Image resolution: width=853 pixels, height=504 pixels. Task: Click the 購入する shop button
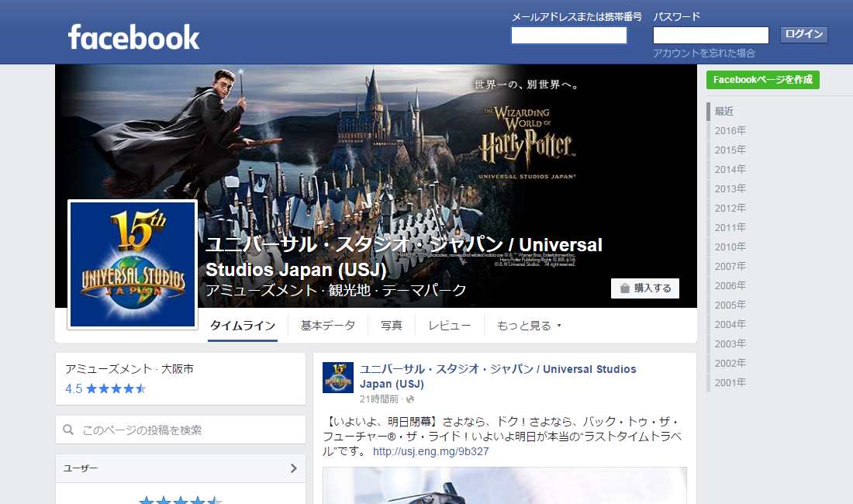[645, 288]
